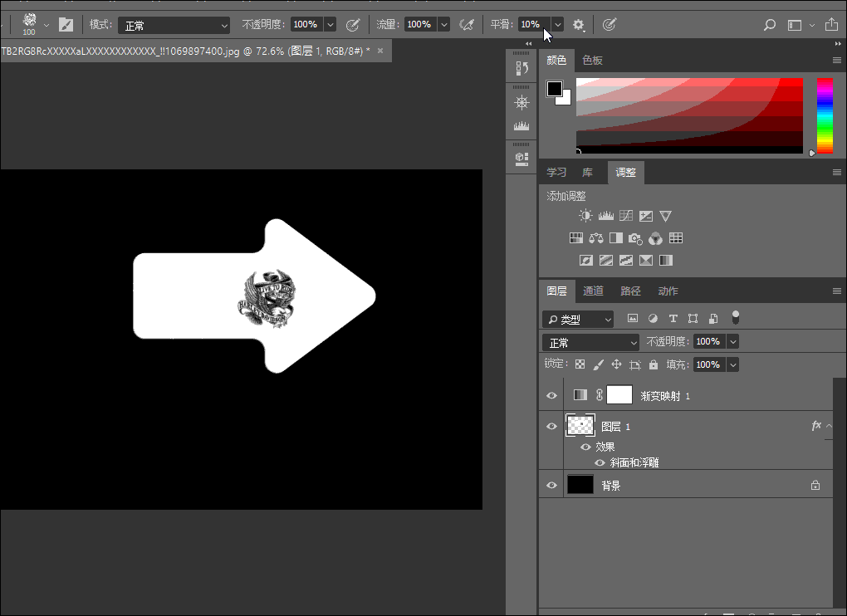Viewport: 847px width, 616px height.
Task: Click the search magnifier icon
Action: [770, 25]
